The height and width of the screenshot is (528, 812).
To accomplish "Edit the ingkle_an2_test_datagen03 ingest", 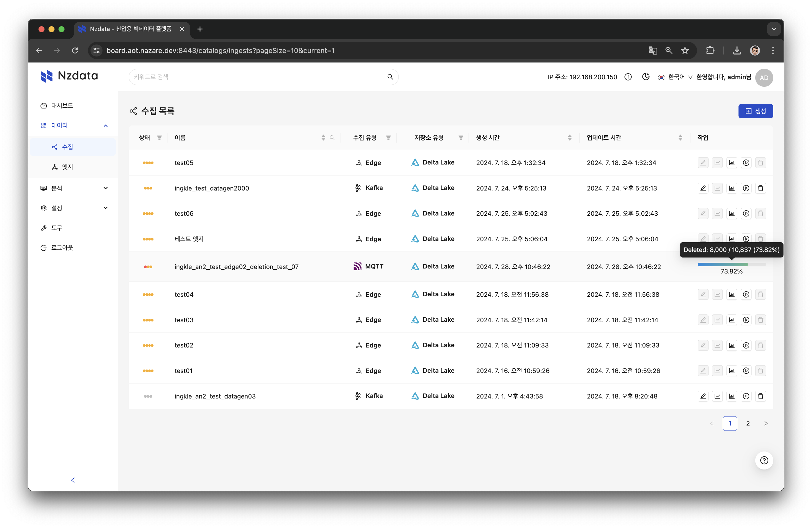I will pyautogui.click(x=703, y=396).
